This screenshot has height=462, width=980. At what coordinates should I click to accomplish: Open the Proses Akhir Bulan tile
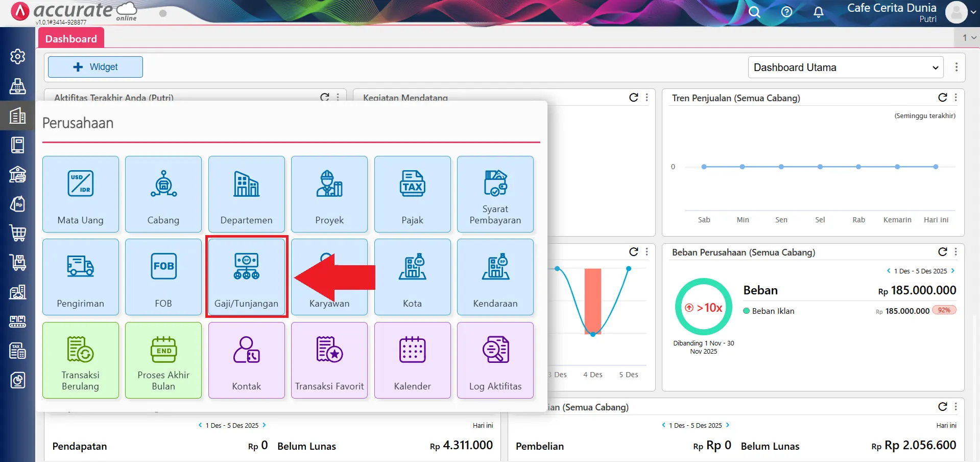[x=163, y=360]
